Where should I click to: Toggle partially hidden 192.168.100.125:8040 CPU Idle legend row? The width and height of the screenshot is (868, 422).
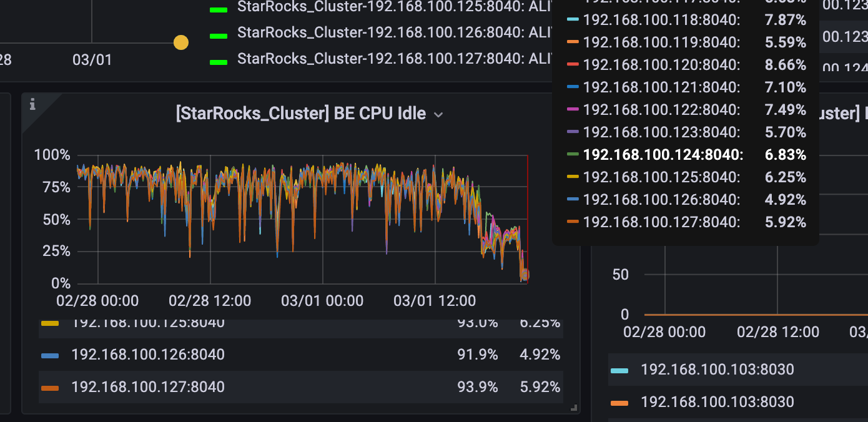[x=148, y=323]
